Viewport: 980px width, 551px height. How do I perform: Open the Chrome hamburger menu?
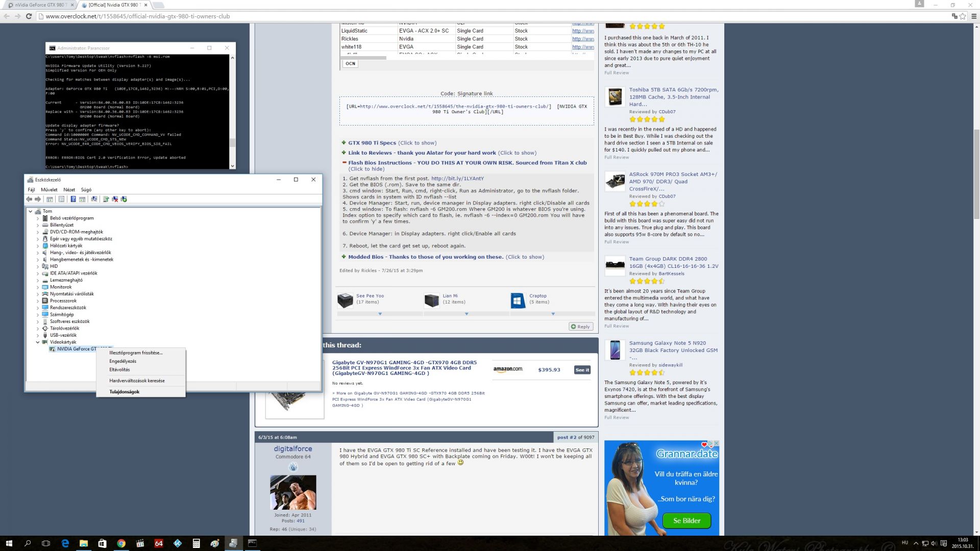pyautogui.click(x=973, y=16)
